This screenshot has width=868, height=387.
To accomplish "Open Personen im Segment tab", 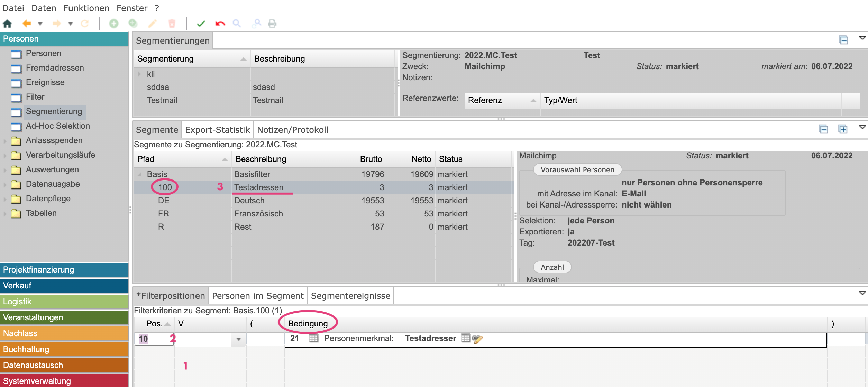I will 257,296.
